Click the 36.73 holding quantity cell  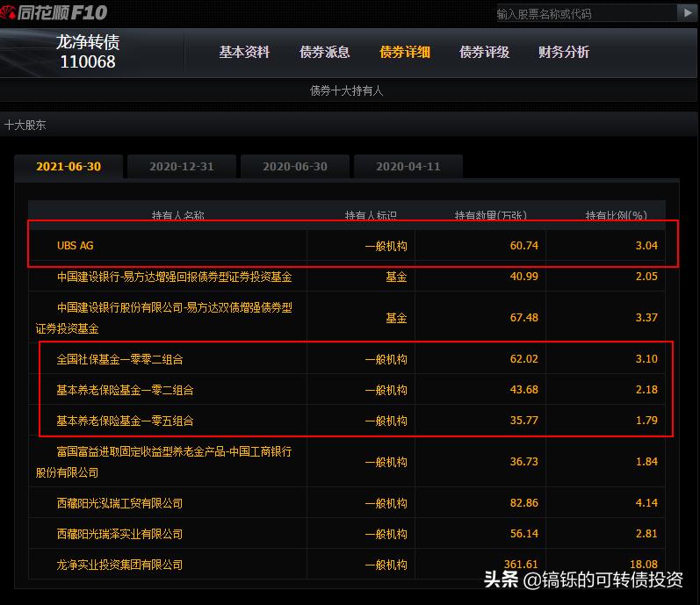click(x=524, y=461)
